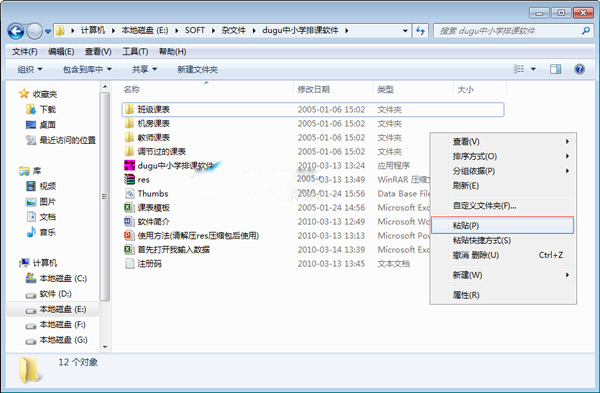The image size is (600, 393).
Task: Open the help question mark icon
Action: tap(579, 69)
